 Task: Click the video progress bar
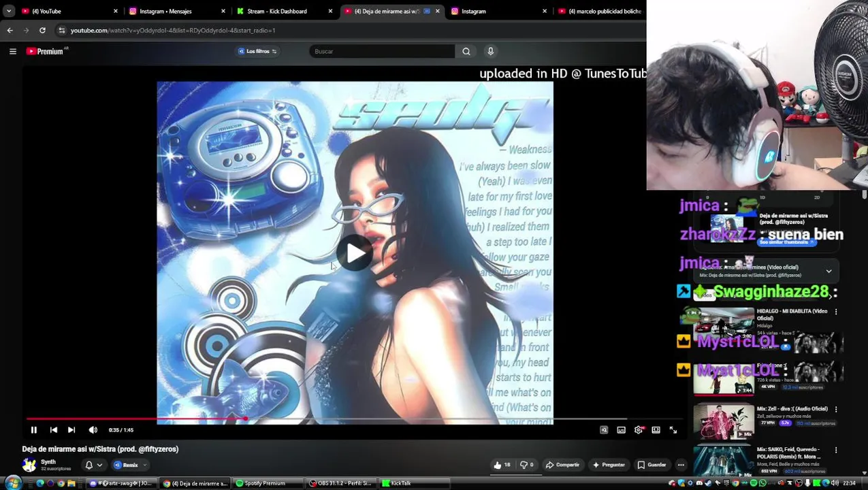coord(354,419)
